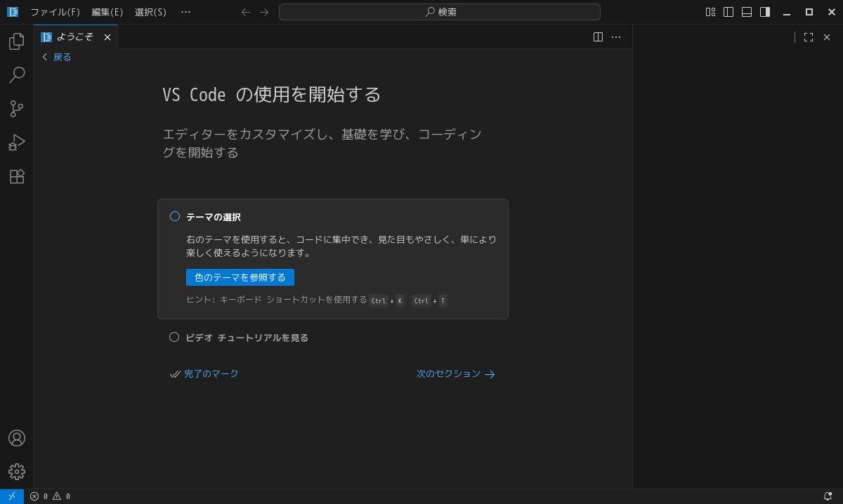Check the ビデオ チュートリアルを見る step circle
This screenshot has height=504, width=843.
coord(174,337)
